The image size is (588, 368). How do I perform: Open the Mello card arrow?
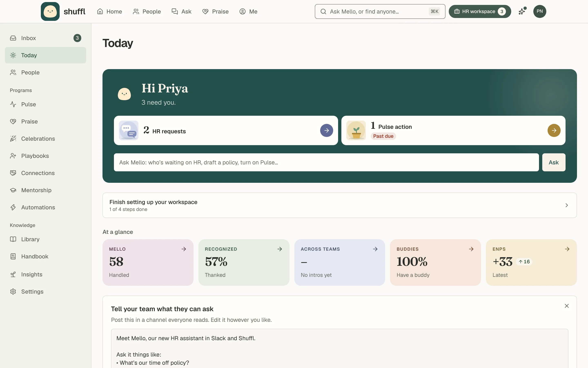click(x=184, y=249)
